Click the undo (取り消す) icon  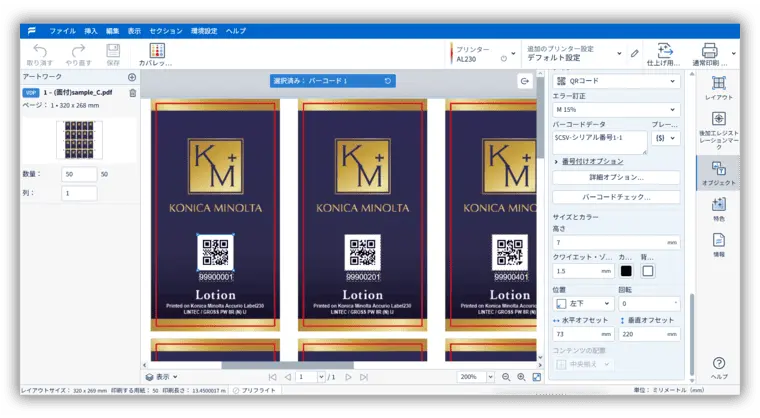tap(40, 51)
